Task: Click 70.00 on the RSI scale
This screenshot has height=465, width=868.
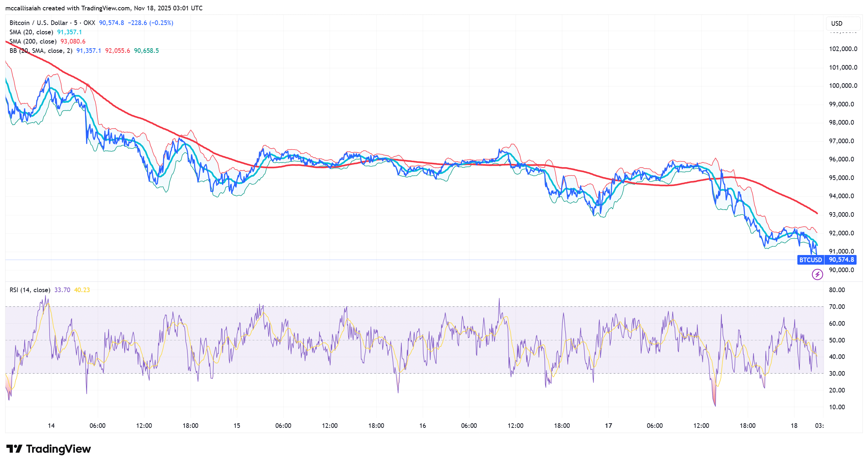Action: point(837,307)
